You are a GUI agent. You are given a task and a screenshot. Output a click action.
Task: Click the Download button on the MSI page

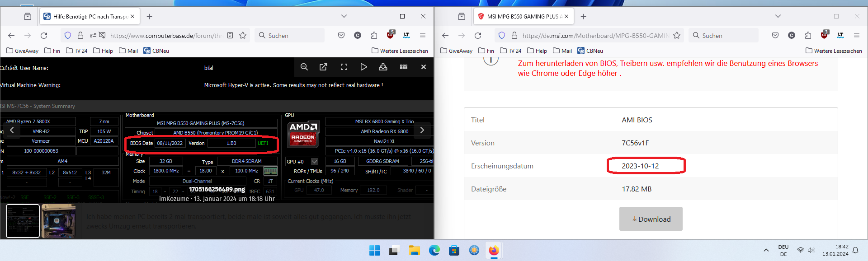coord(651,219)
